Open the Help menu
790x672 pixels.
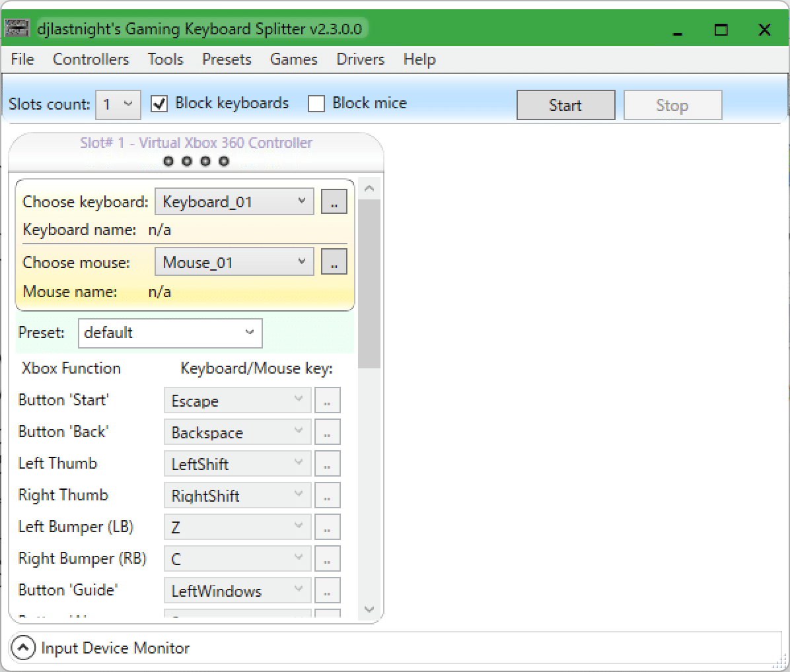(419, 59)
